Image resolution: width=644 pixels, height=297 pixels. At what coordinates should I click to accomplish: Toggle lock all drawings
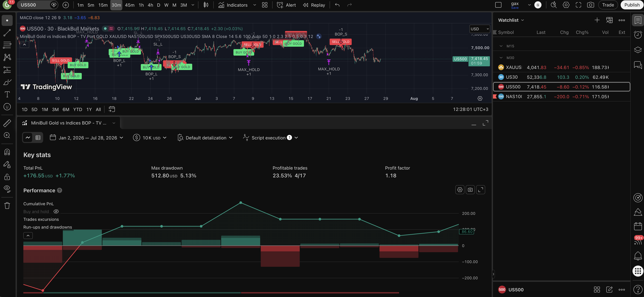coord(7,177)
